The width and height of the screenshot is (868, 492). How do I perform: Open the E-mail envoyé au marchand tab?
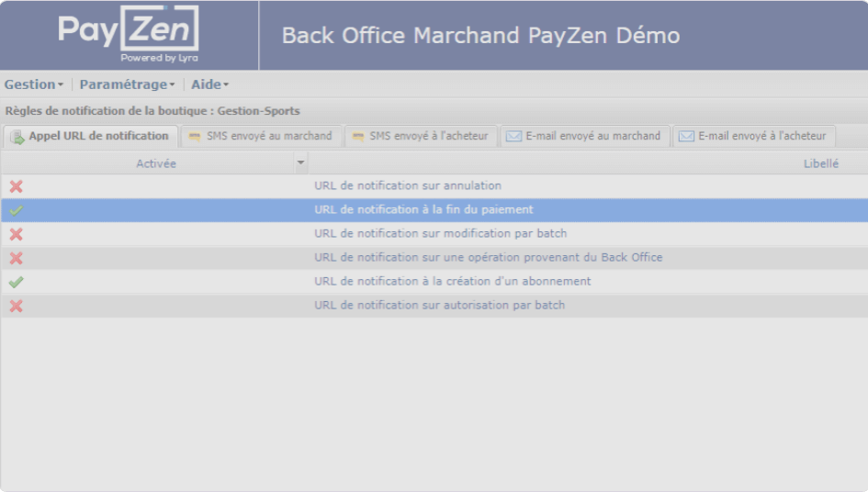pyautogui.click(x=583, y=136)
